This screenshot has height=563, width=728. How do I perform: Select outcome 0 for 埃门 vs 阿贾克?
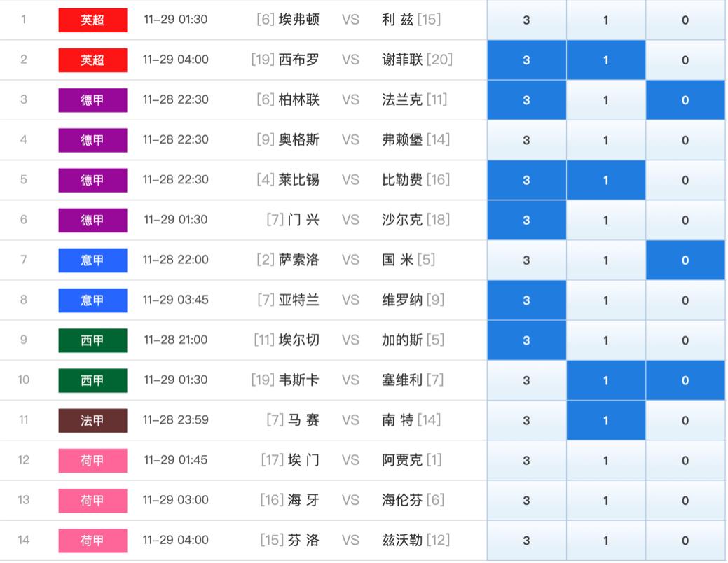pos(685,461)
